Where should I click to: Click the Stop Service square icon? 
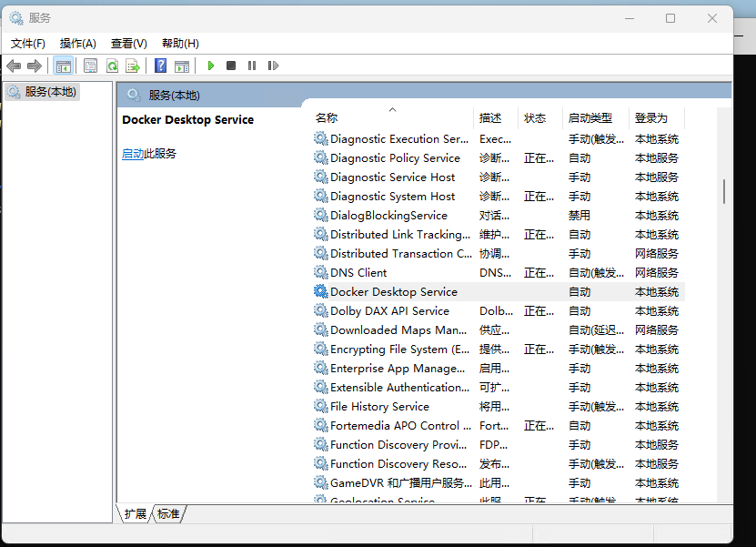tap(231, 66)
